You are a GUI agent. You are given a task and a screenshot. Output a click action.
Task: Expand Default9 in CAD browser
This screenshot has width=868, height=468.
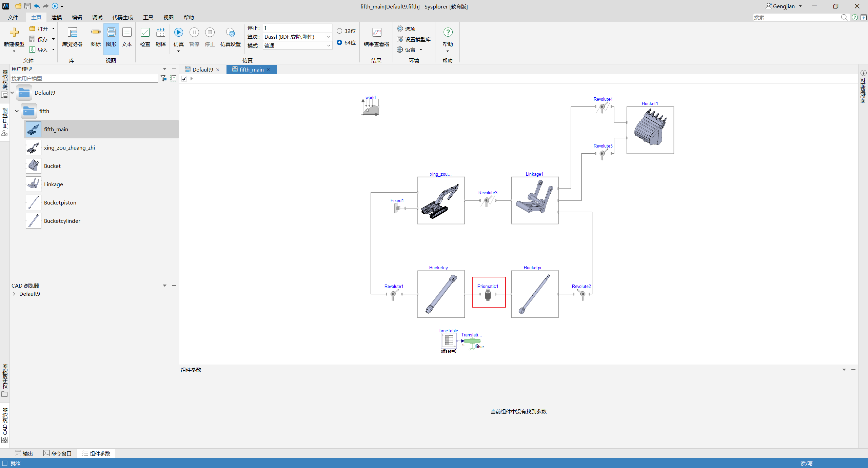click(x=14, y=294)
